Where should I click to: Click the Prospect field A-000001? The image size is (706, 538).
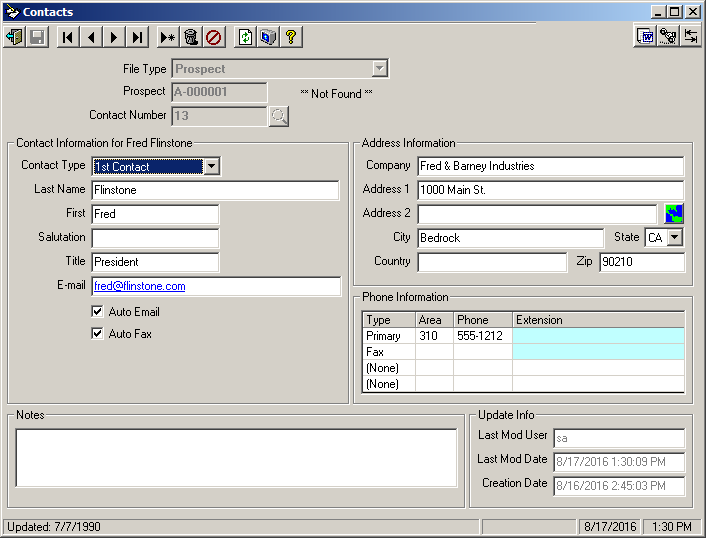point(219,92)
